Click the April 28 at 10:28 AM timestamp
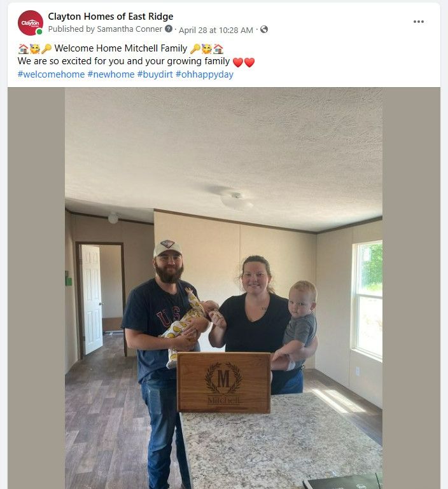Screen dimensions: 448x489 pyautogui.click(x=216, y=30)
